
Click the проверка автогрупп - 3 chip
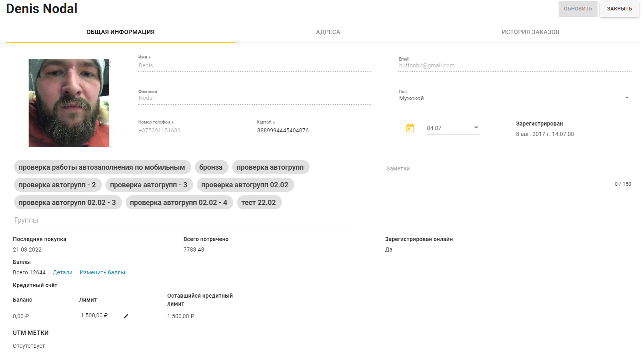point(149,185)
